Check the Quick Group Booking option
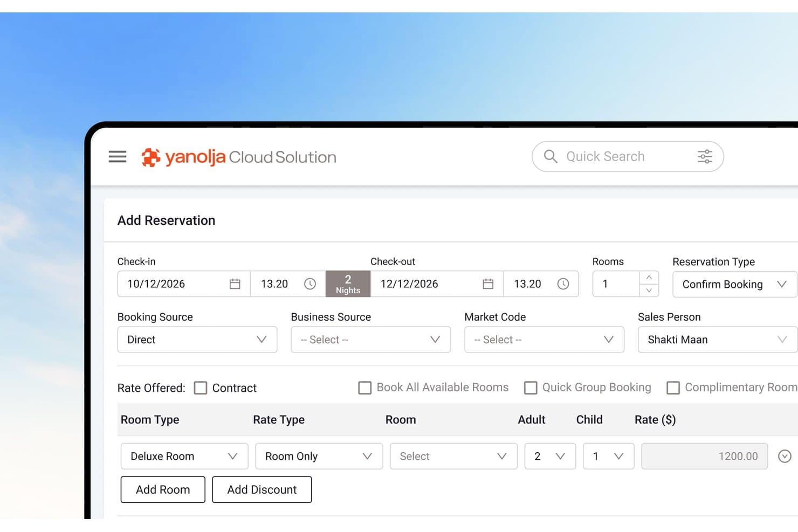798x532 pixels. (x=531, y=388)
